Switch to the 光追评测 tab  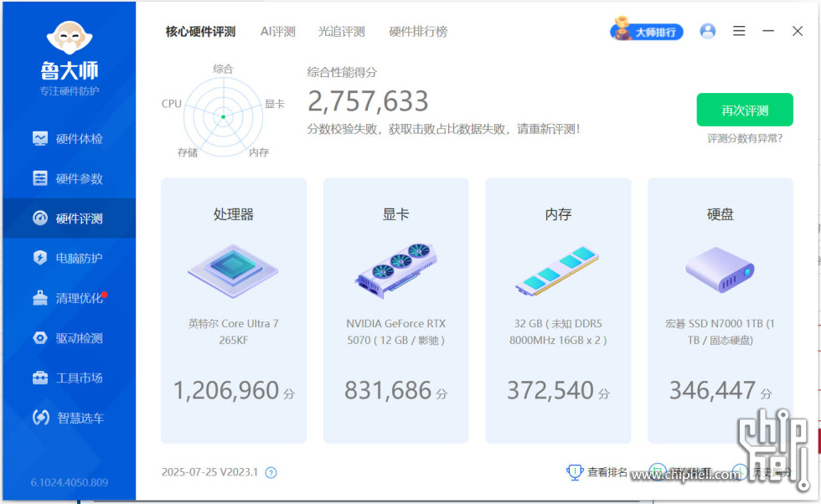342,32
